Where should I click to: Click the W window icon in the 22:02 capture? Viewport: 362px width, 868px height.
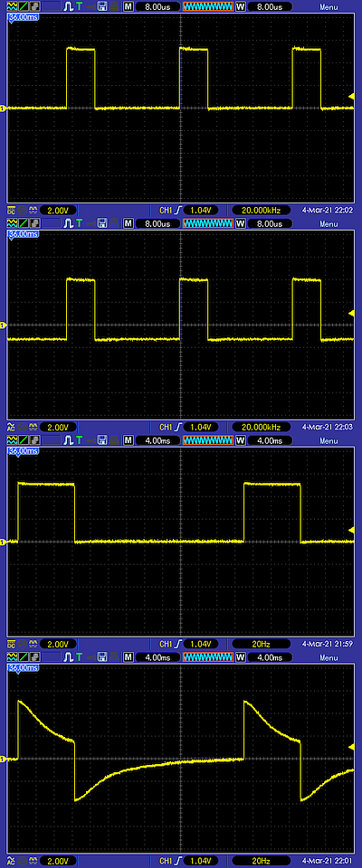point(241,6)
